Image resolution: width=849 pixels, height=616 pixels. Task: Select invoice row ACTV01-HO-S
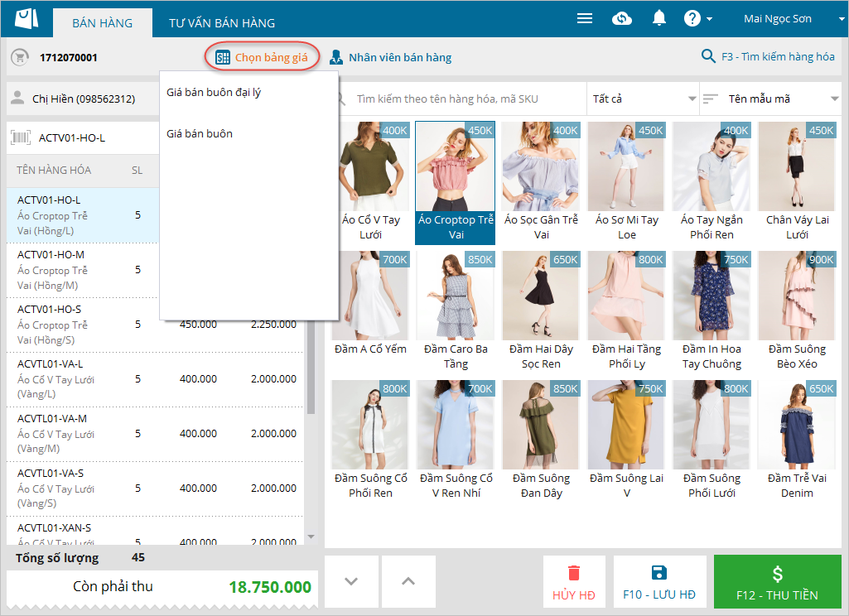pyautogui.click(x=155, y=325)
